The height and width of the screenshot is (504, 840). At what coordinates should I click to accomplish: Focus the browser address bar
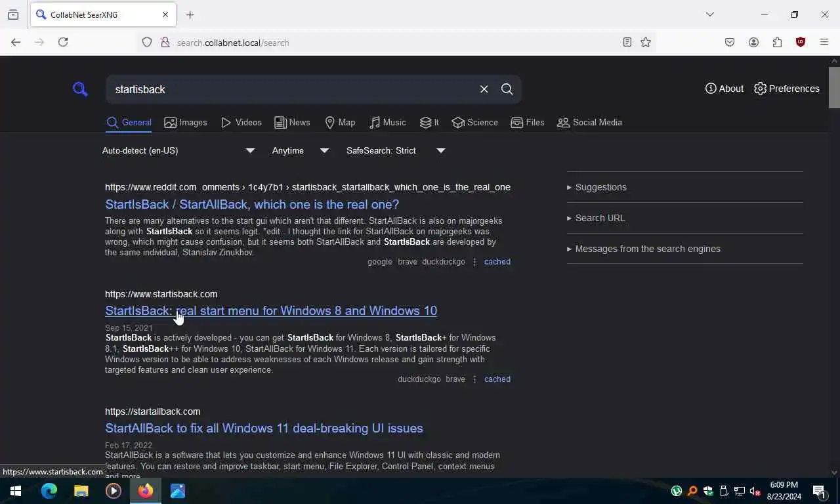(x=394, y=43)
